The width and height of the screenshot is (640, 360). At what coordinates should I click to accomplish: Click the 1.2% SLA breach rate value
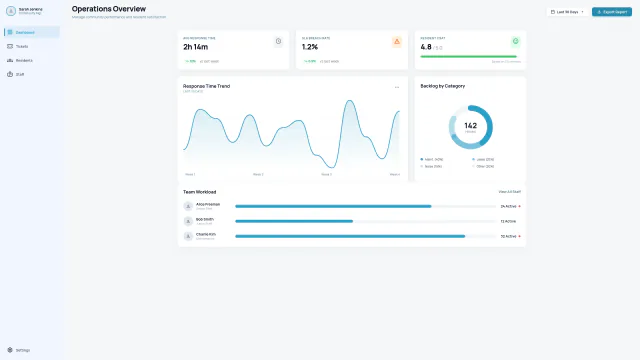(x=310, y=47)
